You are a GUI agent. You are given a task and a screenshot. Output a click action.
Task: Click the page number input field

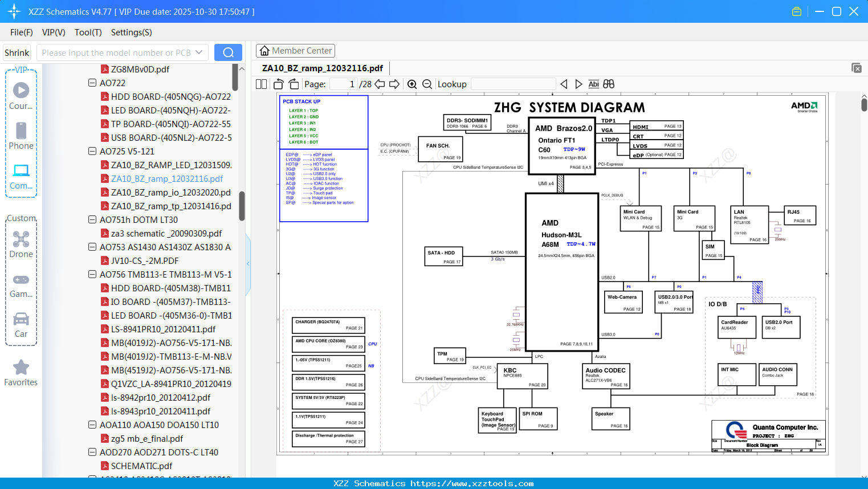[343, 84]
